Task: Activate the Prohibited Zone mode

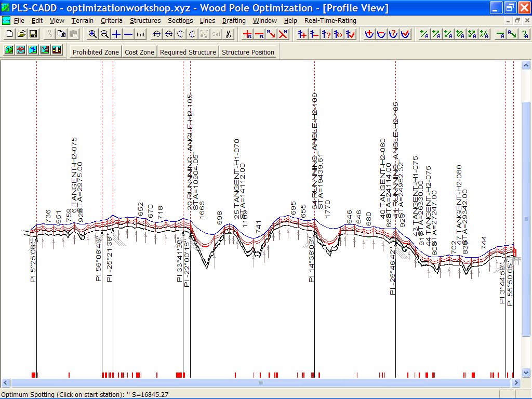Action: (x=95, y=52)
